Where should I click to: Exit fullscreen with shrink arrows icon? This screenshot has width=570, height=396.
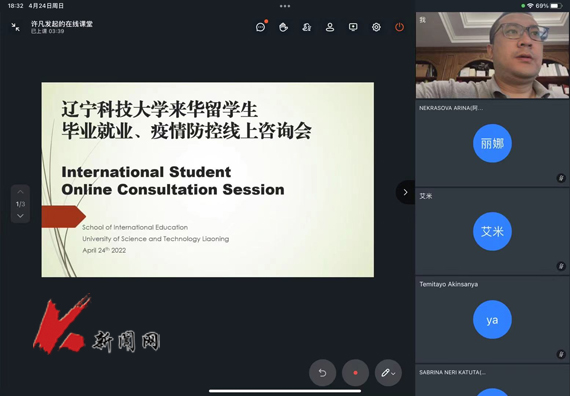pos(16,27)
